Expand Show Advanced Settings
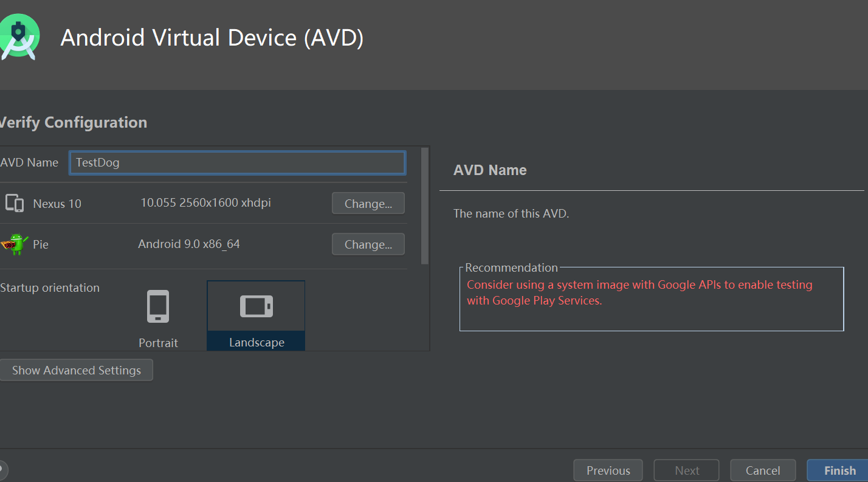Image resolution: width=868 pixels, height=482 pixels. 77,370
